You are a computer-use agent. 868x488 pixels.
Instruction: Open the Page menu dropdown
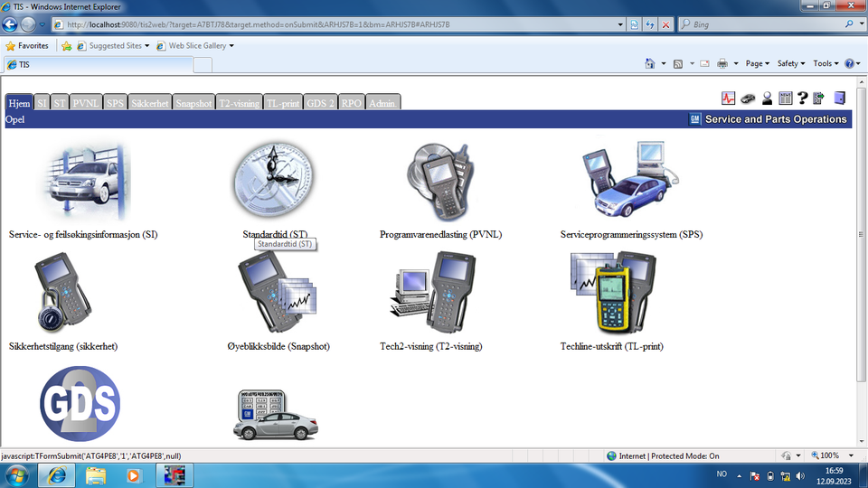pos(758,63)
